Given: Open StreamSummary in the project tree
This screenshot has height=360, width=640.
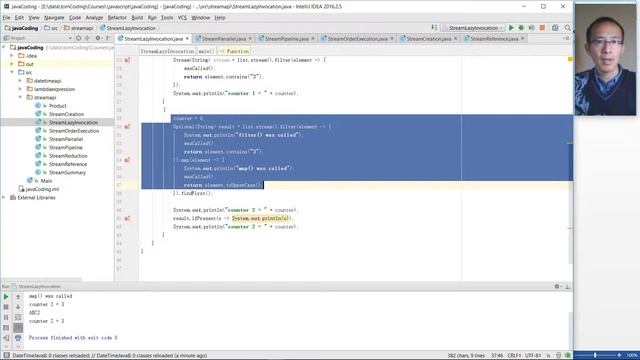Looking at the screenshot, I should (x=67, y=172).
